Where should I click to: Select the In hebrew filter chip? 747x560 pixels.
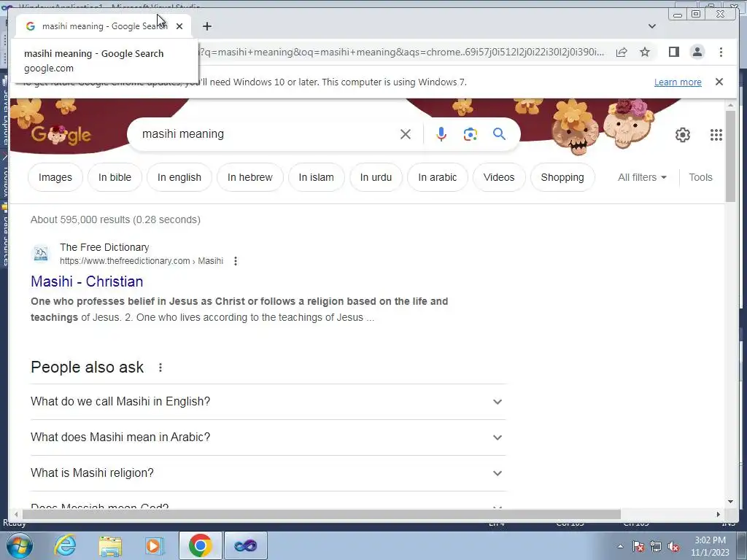point(249,177)
